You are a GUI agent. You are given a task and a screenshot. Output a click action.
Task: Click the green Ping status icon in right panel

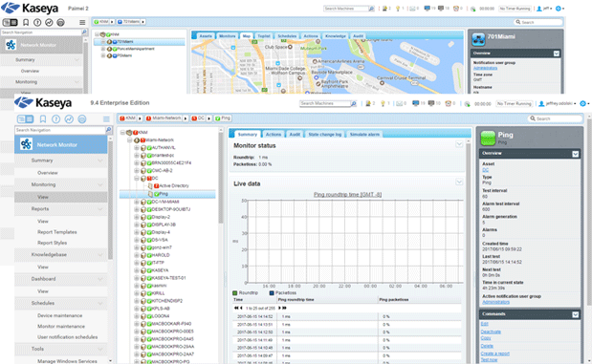tap(488, 139)
